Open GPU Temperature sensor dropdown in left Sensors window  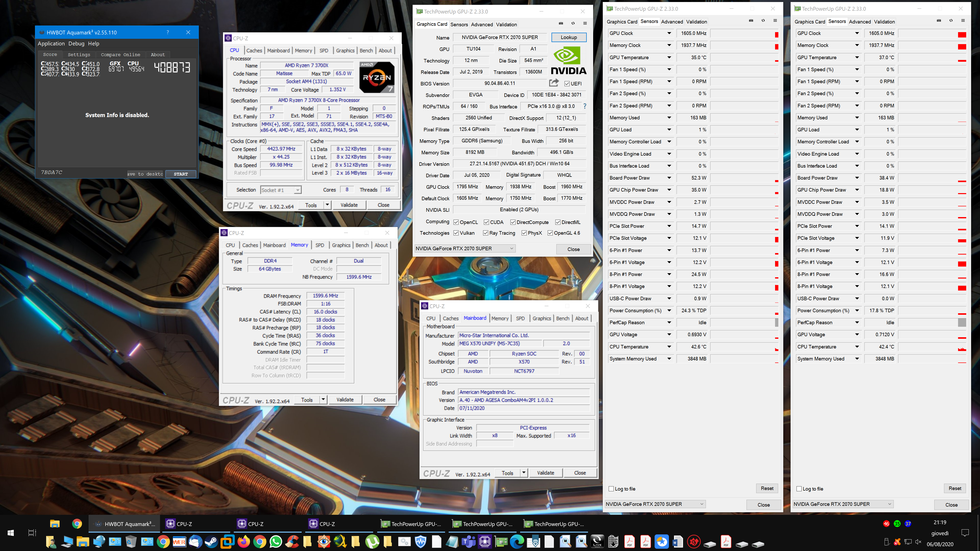pyautogui.click(x=669, y=57)
